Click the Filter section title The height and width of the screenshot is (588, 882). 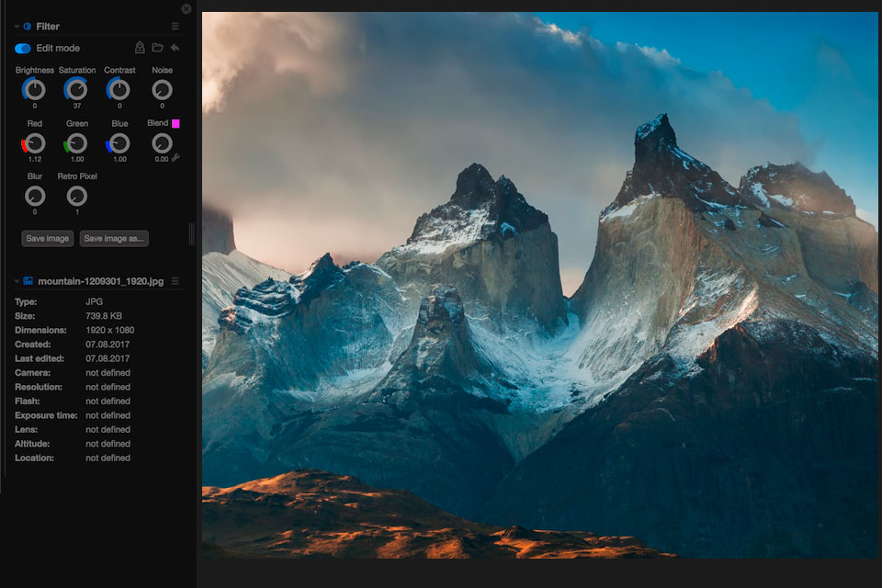click(x=48, y=27)
